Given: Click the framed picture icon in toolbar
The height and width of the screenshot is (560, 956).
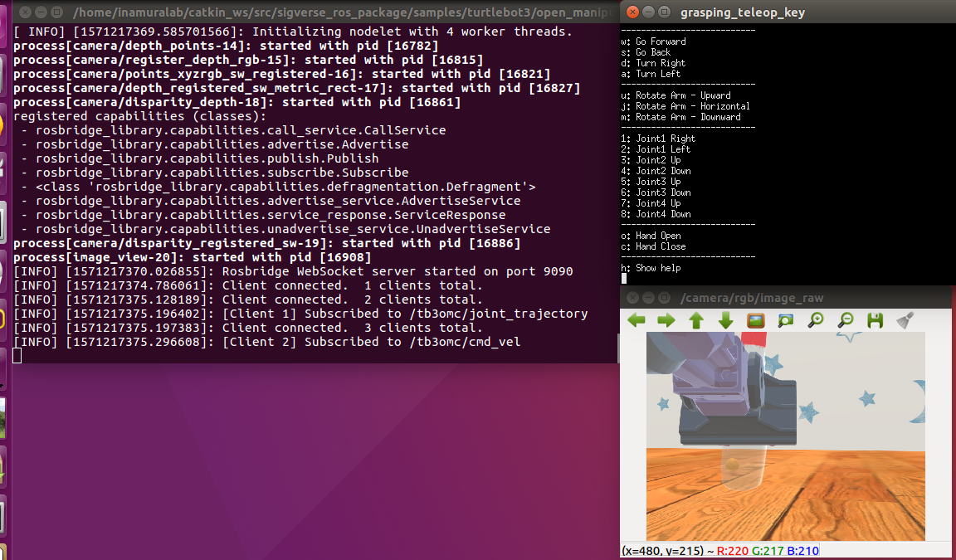Looking at the screenshot, I should pyautogui.click(x=756, y=320).
